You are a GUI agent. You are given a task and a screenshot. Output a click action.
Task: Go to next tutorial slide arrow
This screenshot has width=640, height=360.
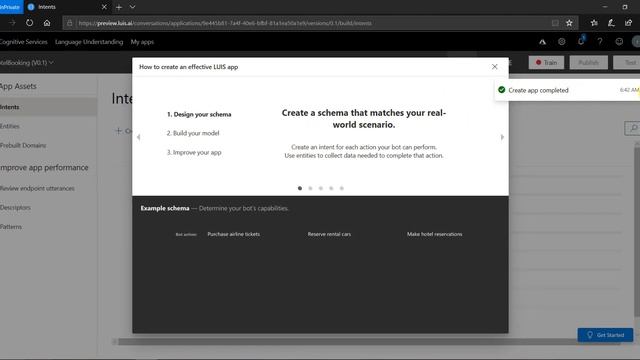(x=502, y=137)
